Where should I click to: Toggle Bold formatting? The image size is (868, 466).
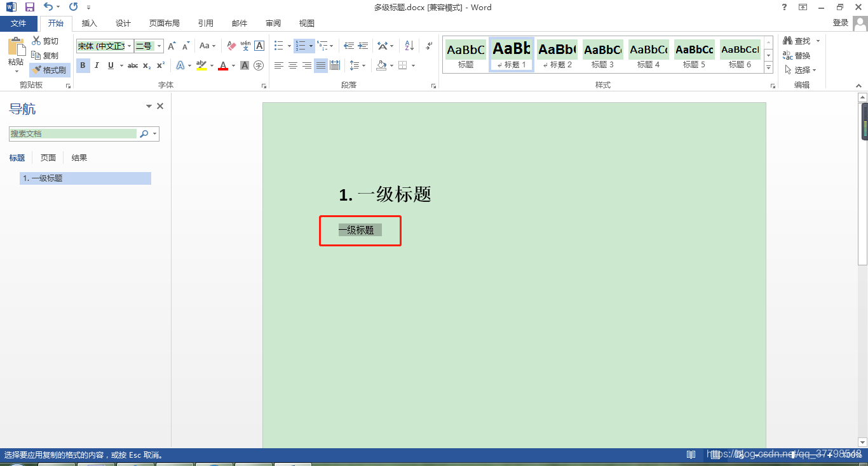click(x=83, y=65)
